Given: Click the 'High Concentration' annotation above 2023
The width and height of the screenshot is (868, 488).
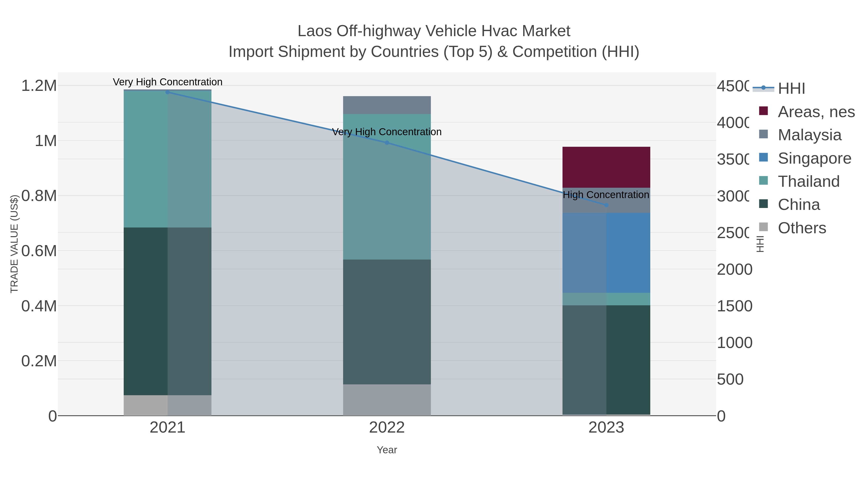Looking at the screenshot, I should point(606,195).
